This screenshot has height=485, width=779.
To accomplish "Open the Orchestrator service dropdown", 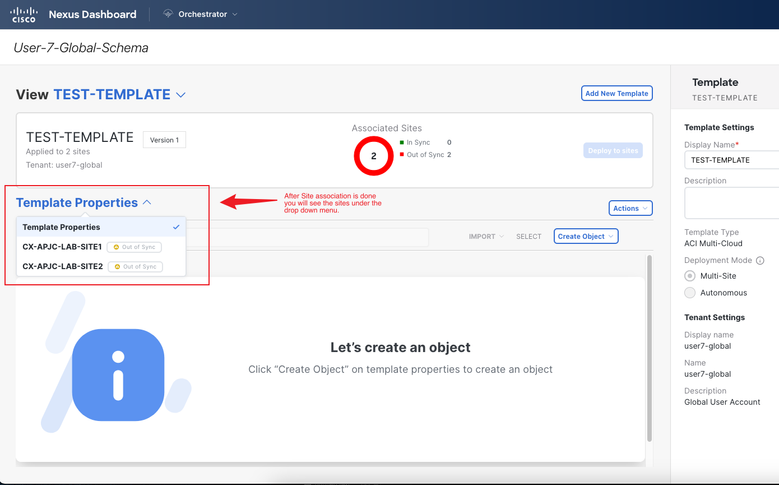I will click(201, 14).
